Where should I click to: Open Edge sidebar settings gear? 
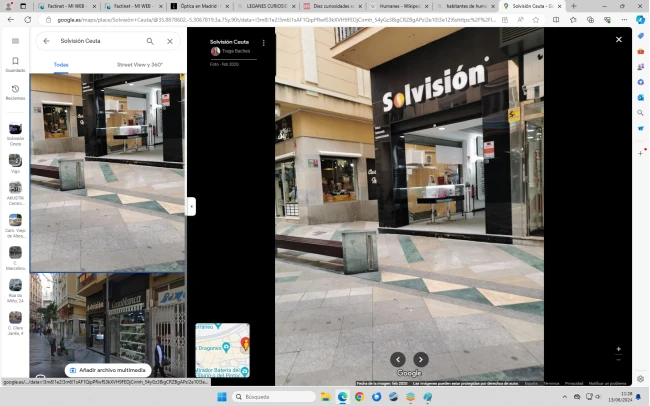(640, 379)
